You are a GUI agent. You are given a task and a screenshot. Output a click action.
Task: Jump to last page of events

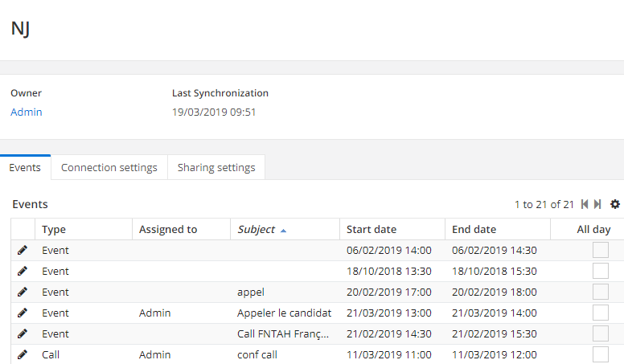(x=597, y=204)
